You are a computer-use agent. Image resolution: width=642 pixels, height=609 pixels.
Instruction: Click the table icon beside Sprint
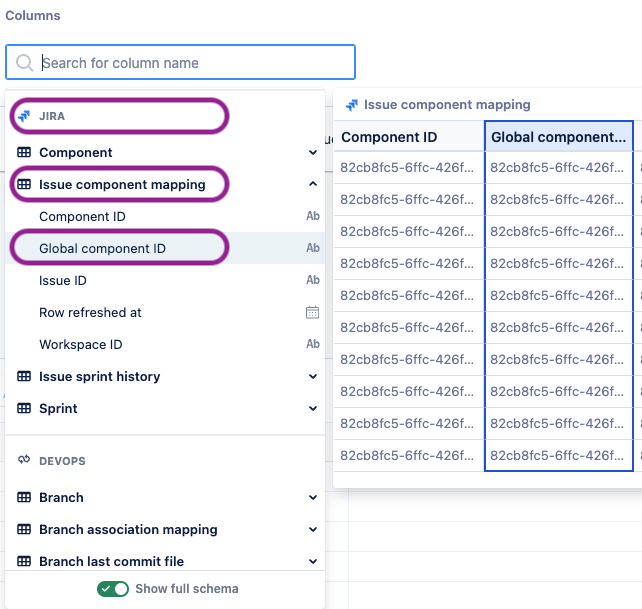(x=24, y=408)
